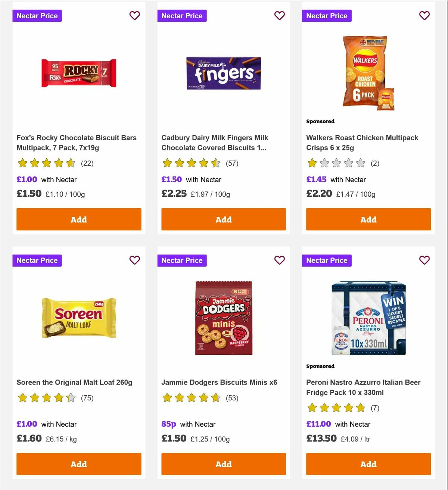Click the Jammie Dodgers Minis product image

click(223, 317)
